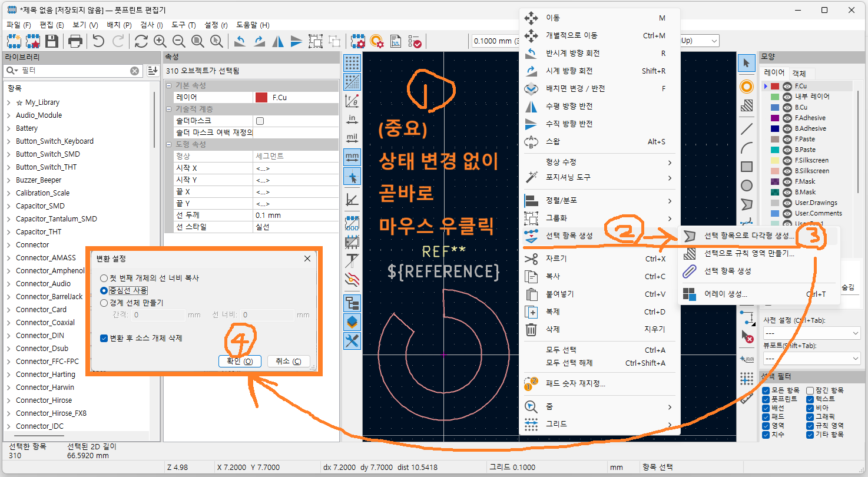Click the B.Mask layer color swatch
The height and width of the screenshot is (477, 868).
pos(775,192)
